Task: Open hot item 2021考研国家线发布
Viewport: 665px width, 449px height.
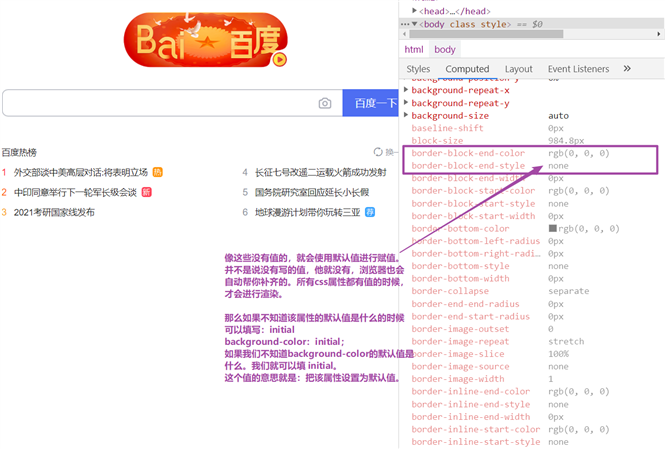Action: tap(54, 212)
